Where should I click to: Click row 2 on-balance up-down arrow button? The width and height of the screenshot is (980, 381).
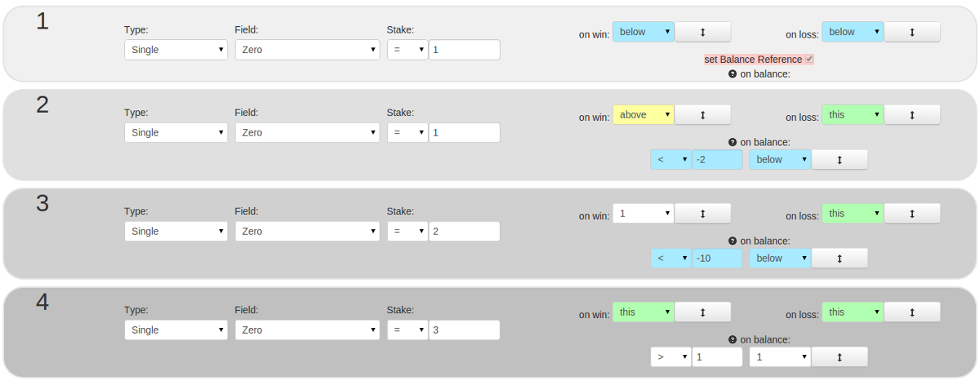840,160
